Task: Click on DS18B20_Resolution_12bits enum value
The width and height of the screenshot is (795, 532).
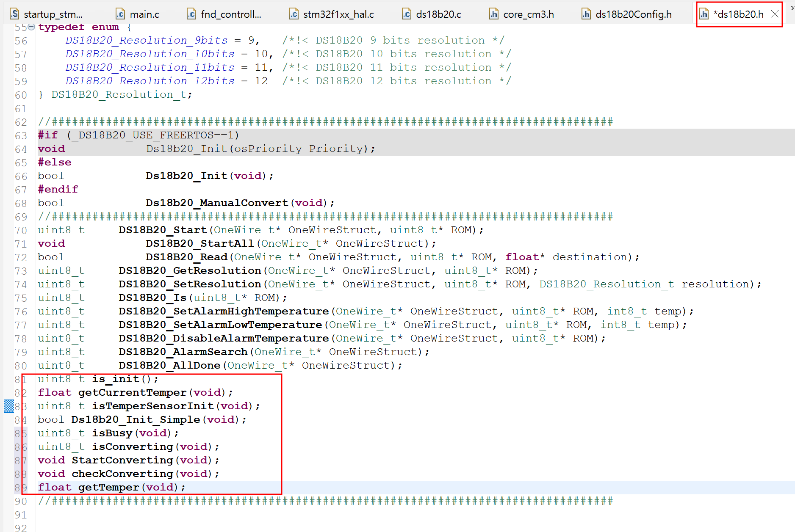Action: click(x=150, y=81)
